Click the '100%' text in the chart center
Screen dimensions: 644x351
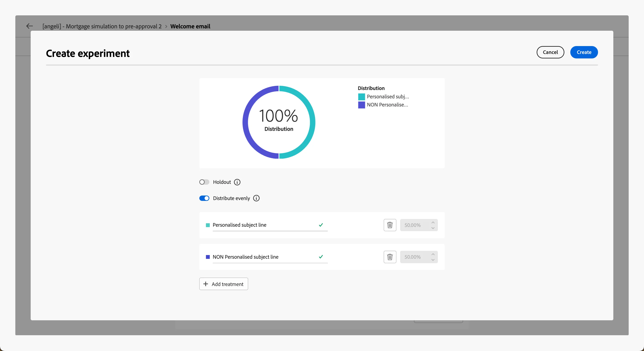(x=279, y=116)
